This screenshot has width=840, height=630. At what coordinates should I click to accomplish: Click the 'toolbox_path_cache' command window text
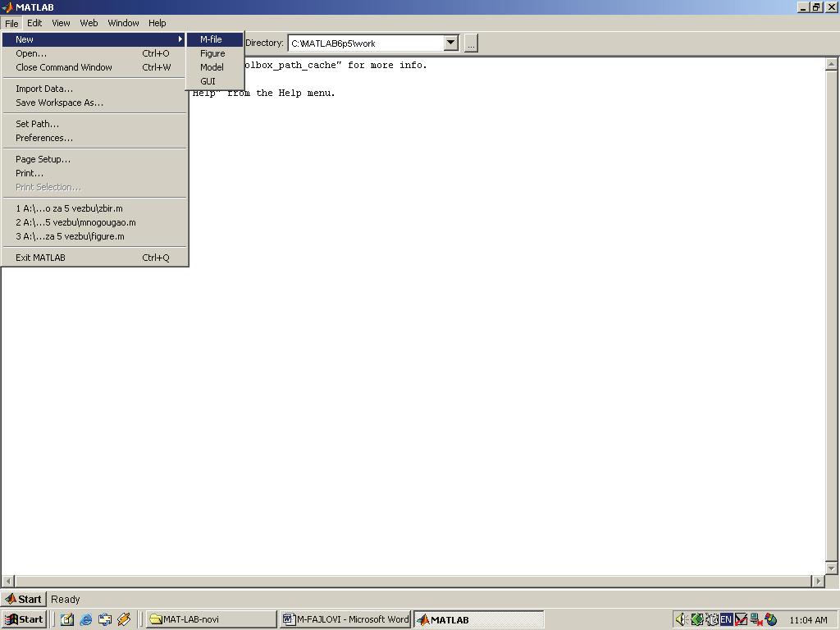[293, 65]
